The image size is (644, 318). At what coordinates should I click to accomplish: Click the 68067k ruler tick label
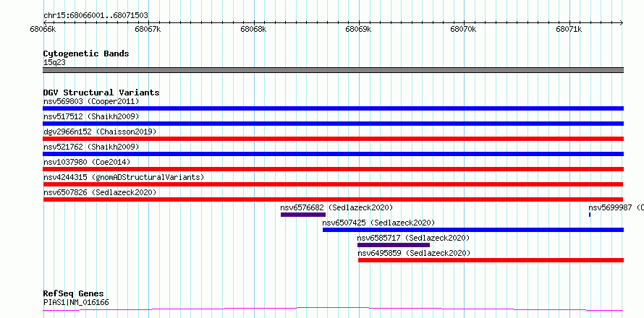[148, 29]
